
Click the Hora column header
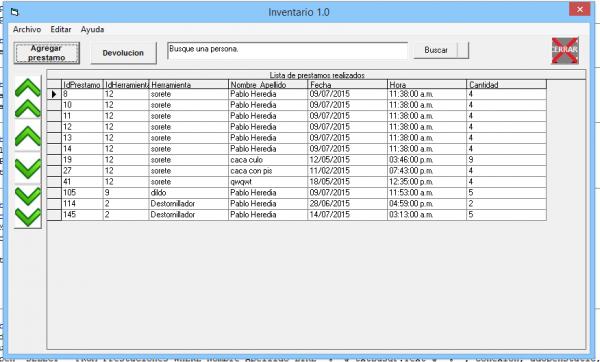coord(427,85)
